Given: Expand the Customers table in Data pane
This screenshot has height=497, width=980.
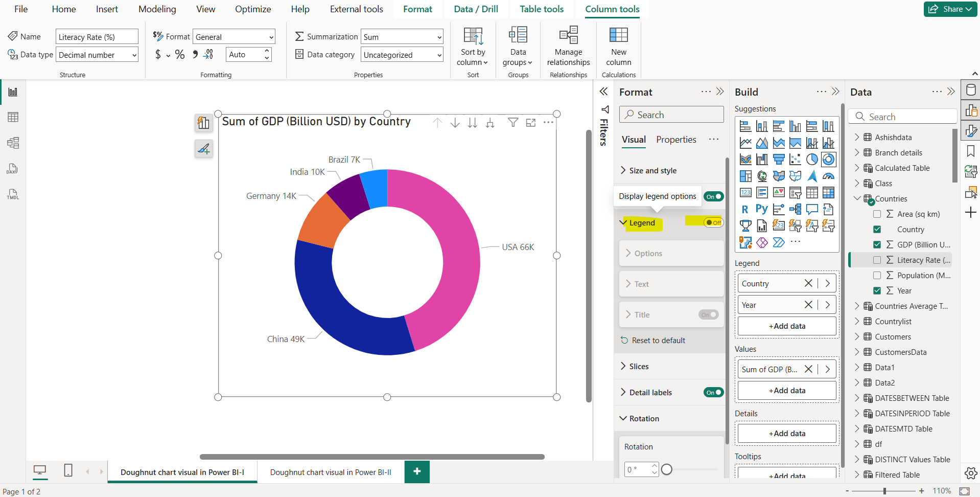Looking at the screenshot, I should 857,336.
